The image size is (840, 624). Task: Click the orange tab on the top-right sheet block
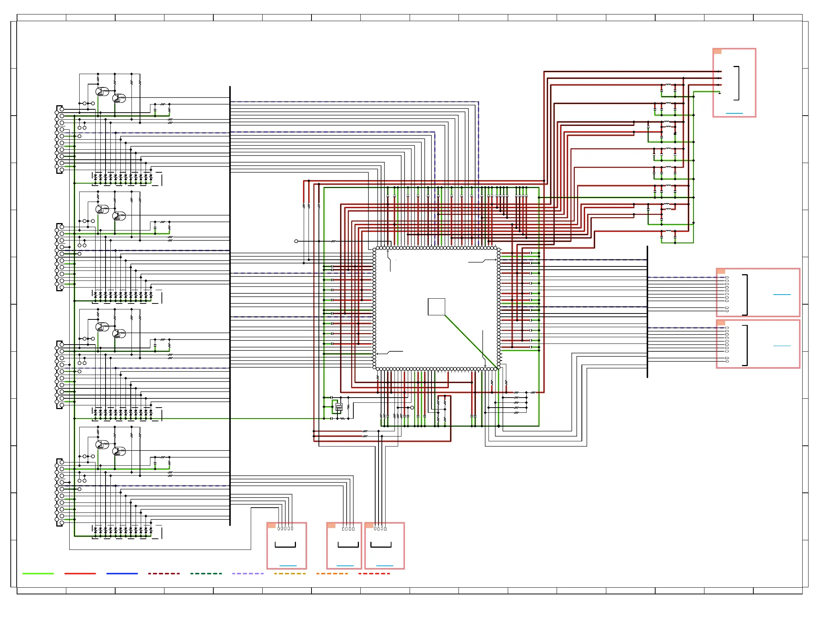pos(717,52)
